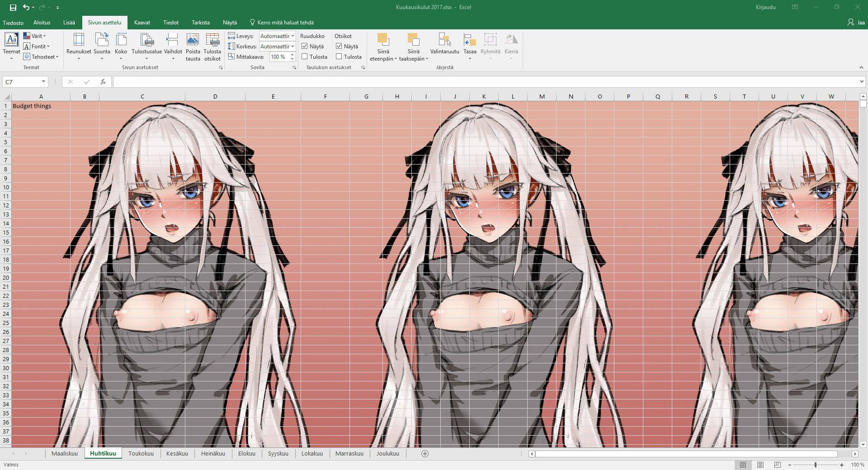Collapse the ribbon with the chevron
The width and height of the screenshot is (868, 470).
coord(861,67)
